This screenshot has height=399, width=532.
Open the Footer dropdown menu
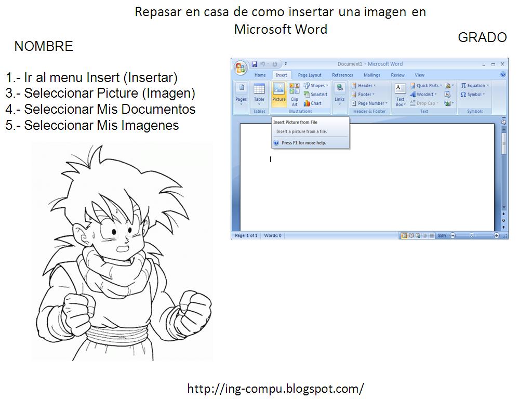(x=363, y=95)
